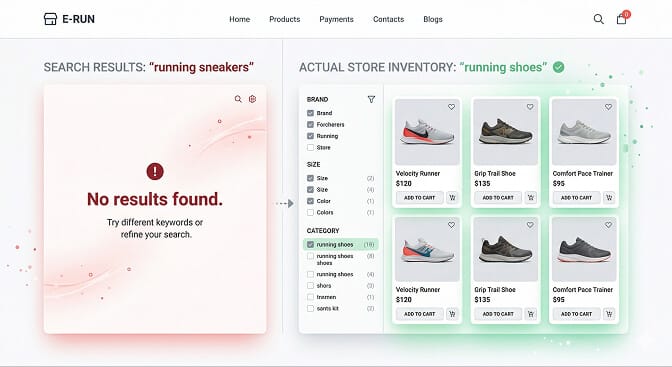672x367 pixels.
Task: Open the dark grey Comfort Pace Trainer image
Action: [x=584, y=250]
